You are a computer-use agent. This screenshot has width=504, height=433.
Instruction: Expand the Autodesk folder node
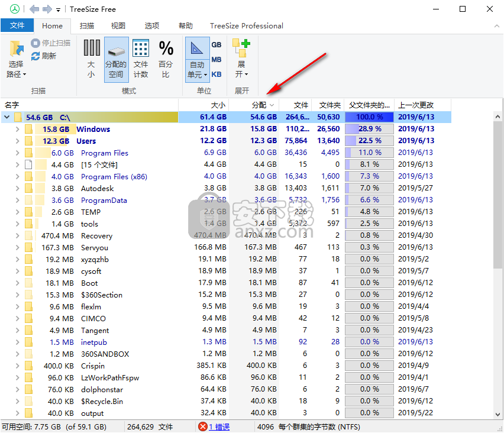(17, 188)
